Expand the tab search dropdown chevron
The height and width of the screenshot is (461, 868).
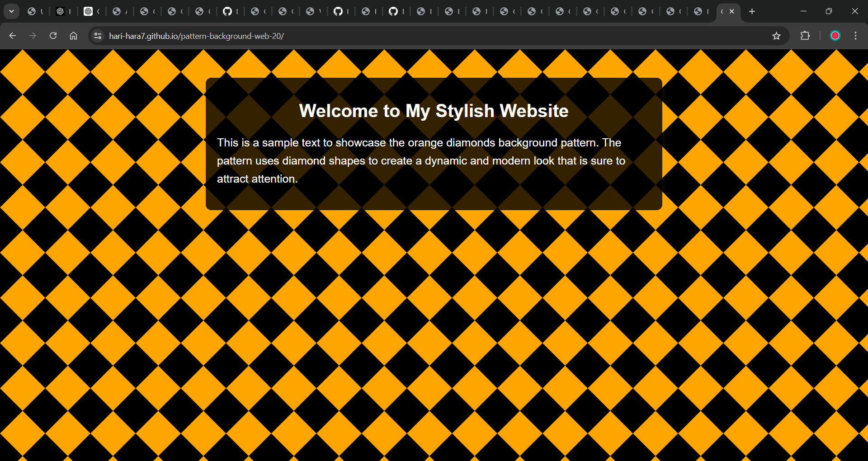(11, 11)
